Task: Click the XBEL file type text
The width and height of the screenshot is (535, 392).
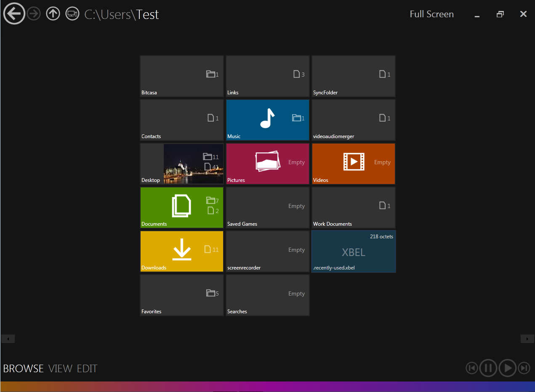Action: 354,252
